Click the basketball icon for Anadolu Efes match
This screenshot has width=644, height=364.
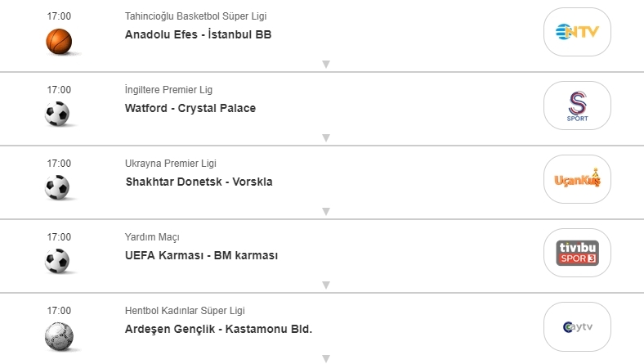[59, 41]
